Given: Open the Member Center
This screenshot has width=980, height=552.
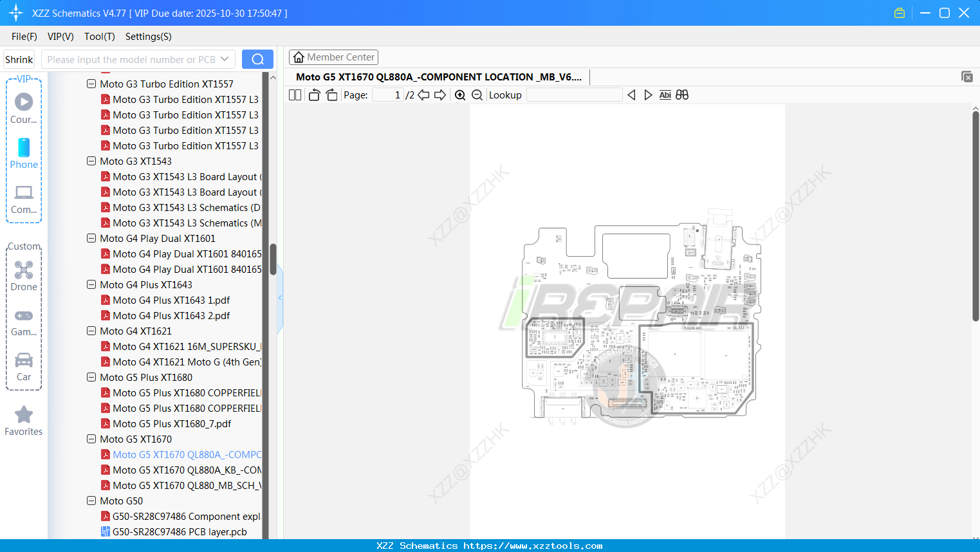Looking at the screenshot, I should click(333, 57).
